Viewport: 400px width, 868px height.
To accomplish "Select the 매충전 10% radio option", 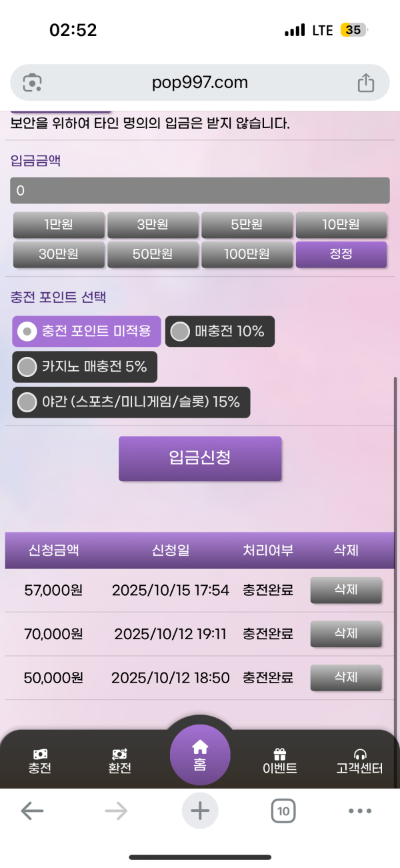I will (x=181, y=332).
